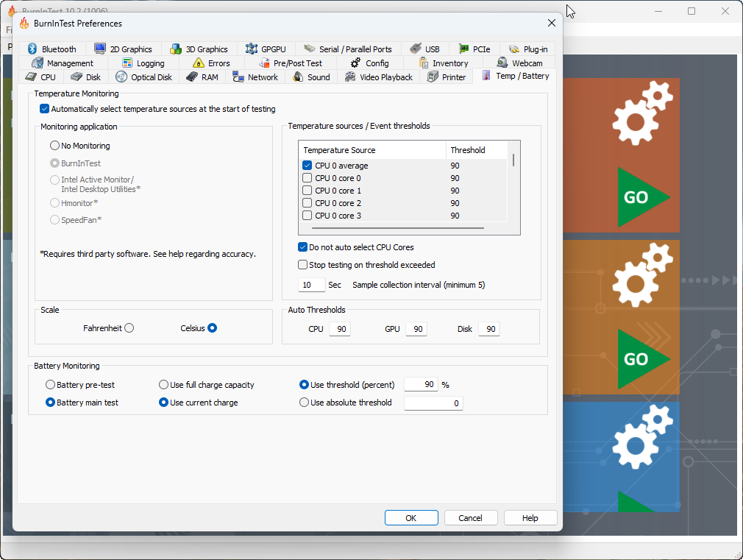Select Battery pre-test option
The image size is (743, 560).
pyautogui.click(x=50, y=385)
